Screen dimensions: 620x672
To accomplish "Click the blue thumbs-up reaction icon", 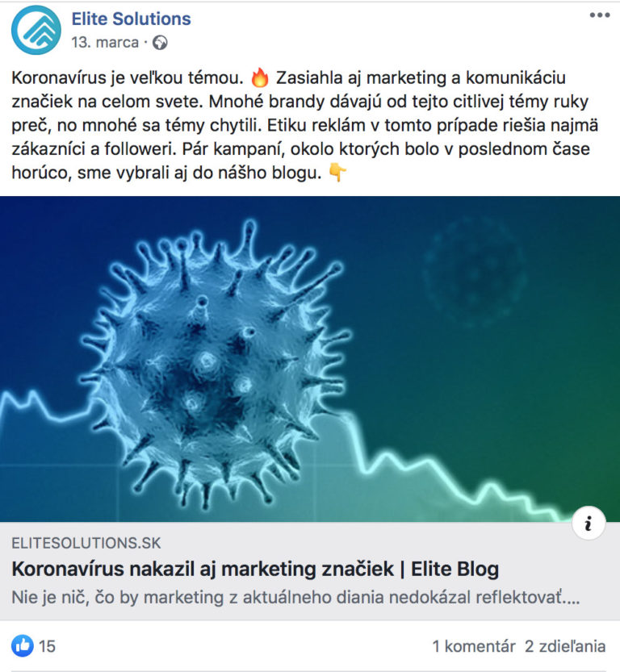I will [23, 645].
